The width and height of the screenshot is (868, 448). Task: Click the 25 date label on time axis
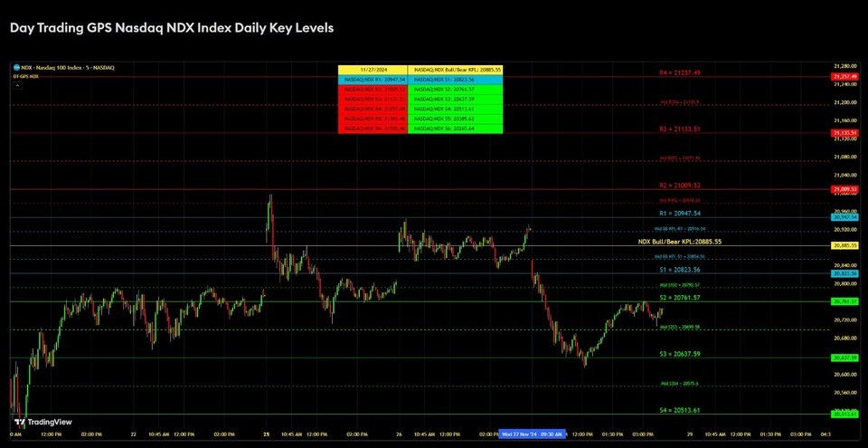click(x=266, y=434)
